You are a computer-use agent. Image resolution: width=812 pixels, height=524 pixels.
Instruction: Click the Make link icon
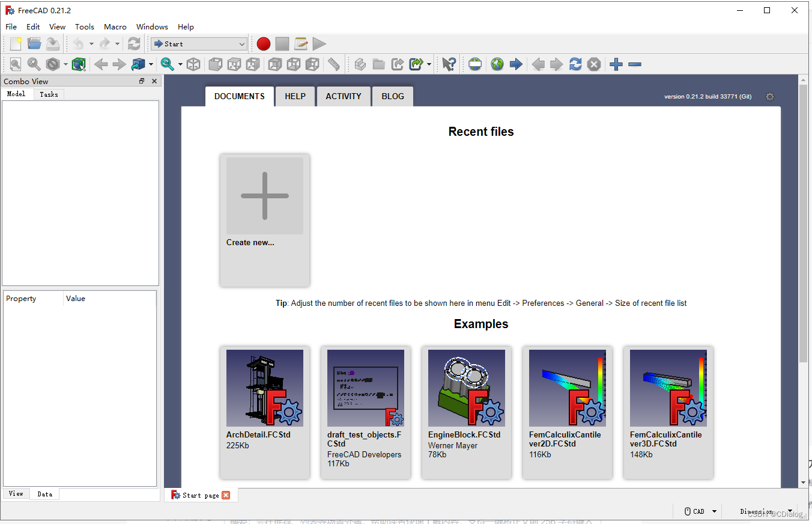pyautogui.click(x=398, y=64)
